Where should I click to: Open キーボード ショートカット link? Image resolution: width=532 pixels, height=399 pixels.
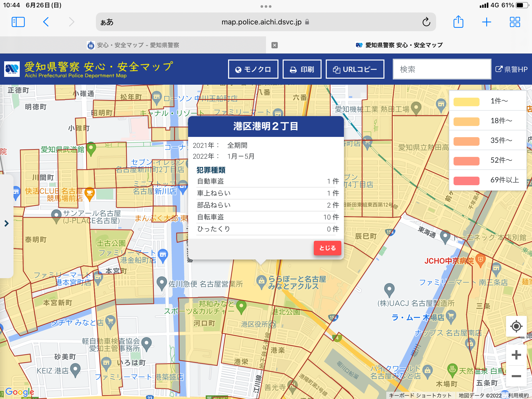(x=420, y=395)
